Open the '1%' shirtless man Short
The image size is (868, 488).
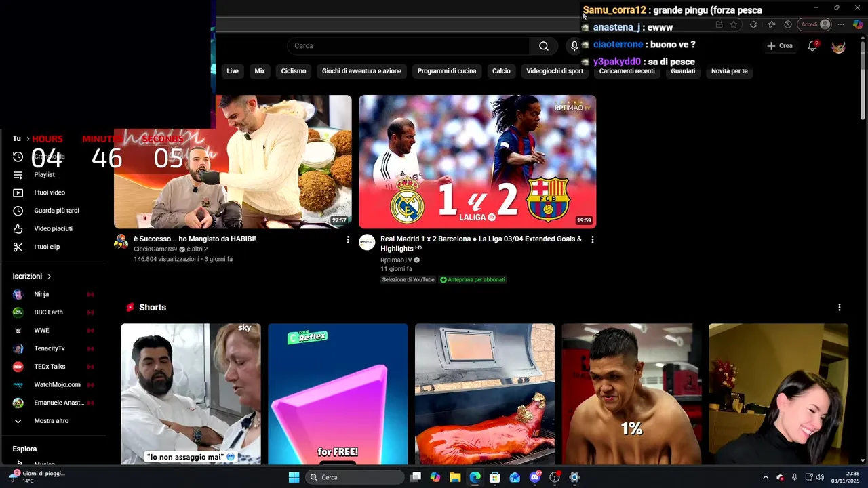(x=631, y=394)
